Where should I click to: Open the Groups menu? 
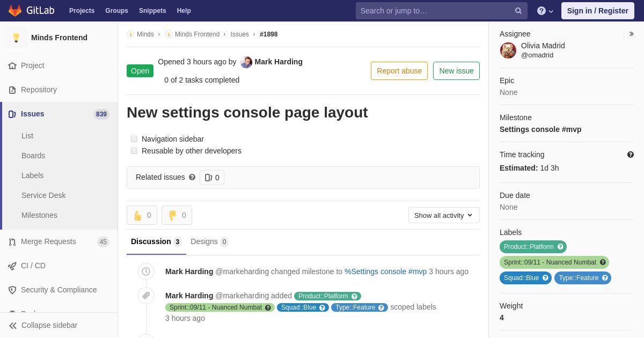116,11
